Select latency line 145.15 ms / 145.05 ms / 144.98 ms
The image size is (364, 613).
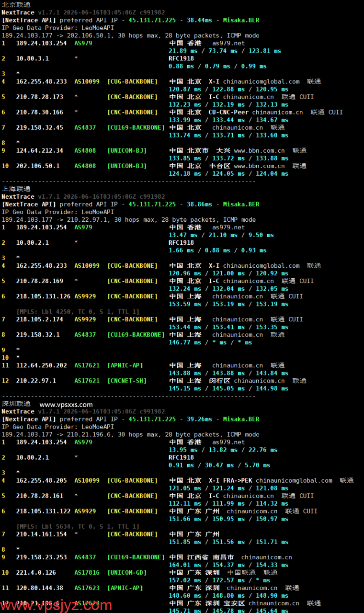click(x=228, y=388)
